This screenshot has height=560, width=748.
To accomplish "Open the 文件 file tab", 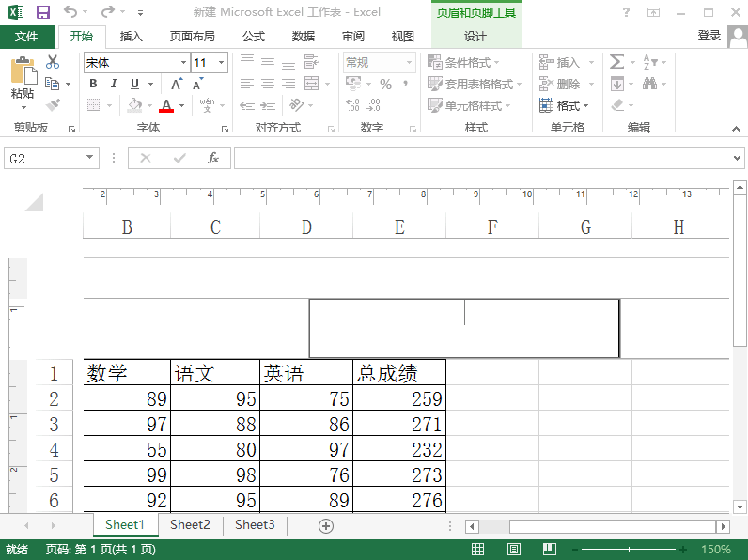I will pyautogui.click(x=26, y=37).
